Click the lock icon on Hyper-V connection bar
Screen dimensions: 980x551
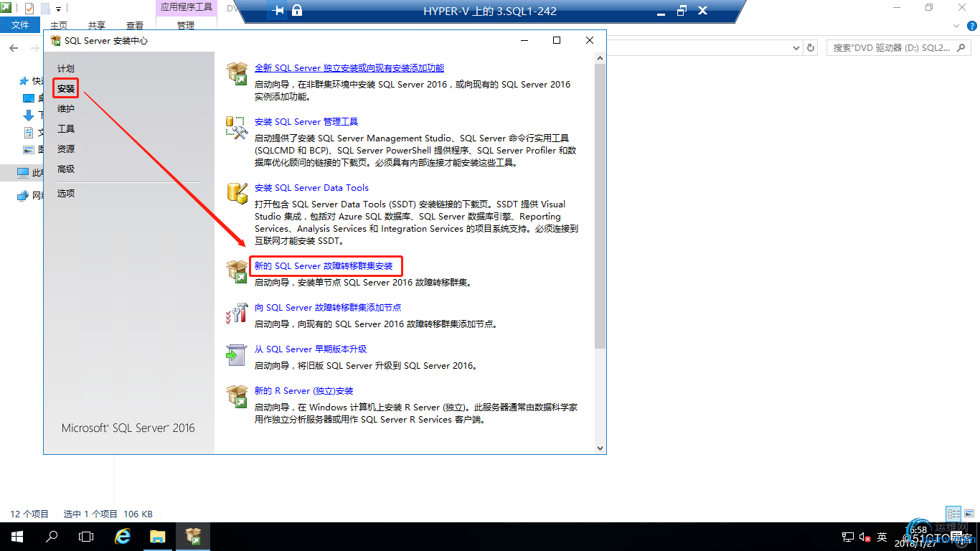tap(297, 11)
